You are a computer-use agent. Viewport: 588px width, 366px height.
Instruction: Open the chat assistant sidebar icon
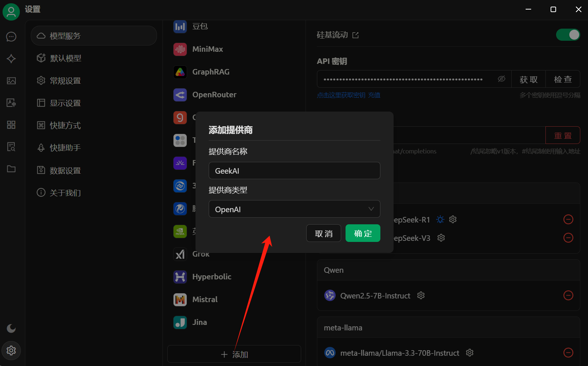click(11, 37)
